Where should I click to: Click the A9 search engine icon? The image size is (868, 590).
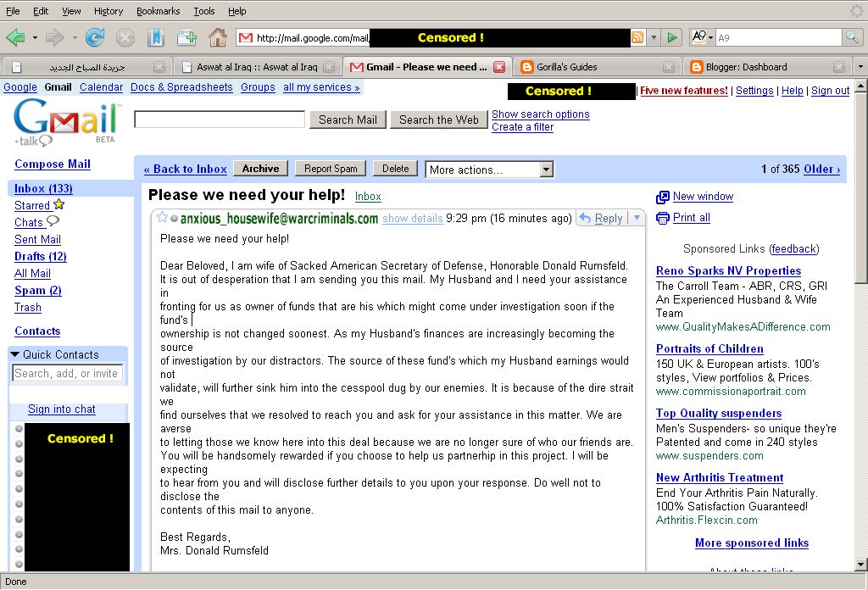pos(699,37)
